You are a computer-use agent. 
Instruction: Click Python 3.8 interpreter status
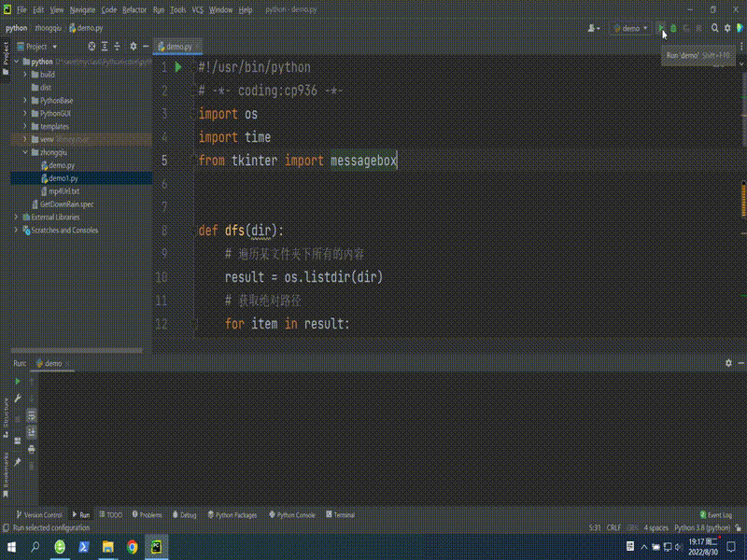(x=702, y=527)
